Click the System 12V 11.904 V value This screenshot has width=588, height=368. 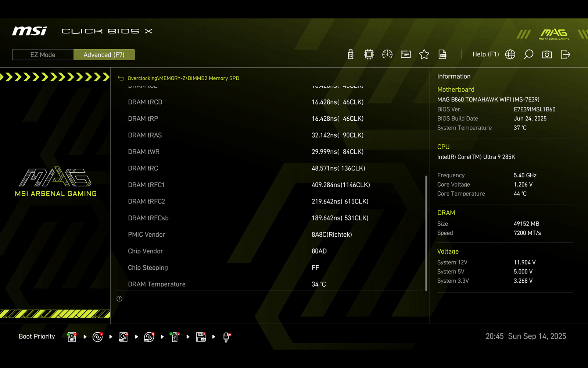coord(525,262)
